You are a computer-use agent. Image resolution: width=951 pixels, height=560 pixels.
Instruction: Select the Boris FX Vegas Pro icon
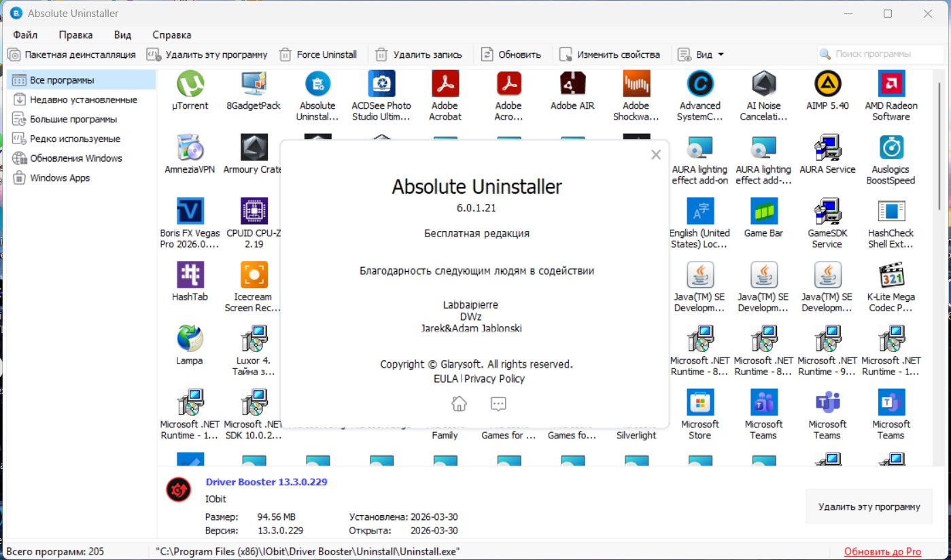[x=190, y=211]
